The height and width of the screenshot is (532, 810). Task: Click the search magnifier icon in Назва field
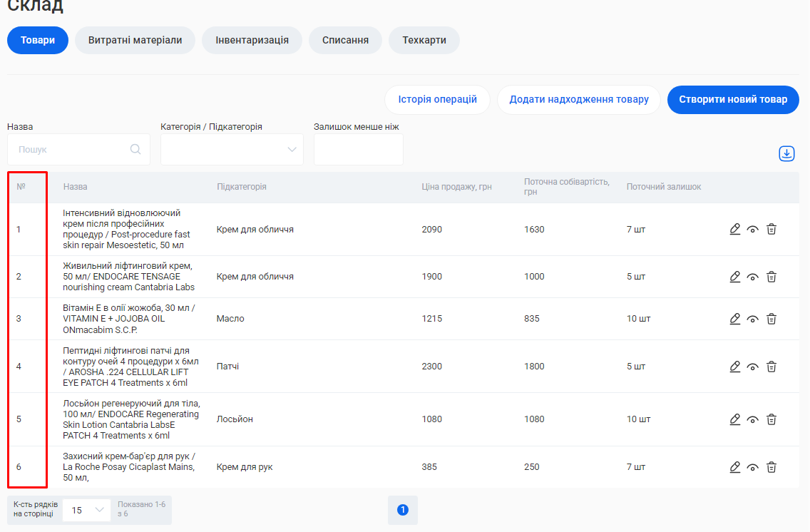pos(135,150)
